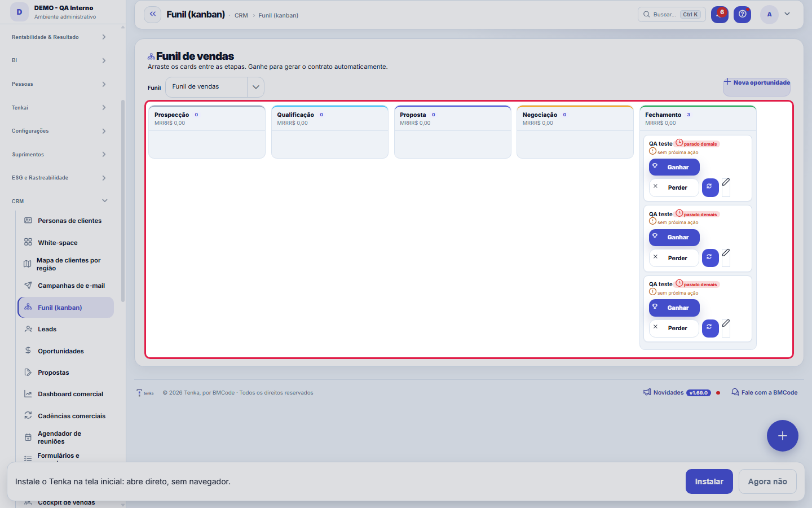This screenshot has height=508, width=812.
Task: Open notifications bell with badge 6
Action: 720,14
